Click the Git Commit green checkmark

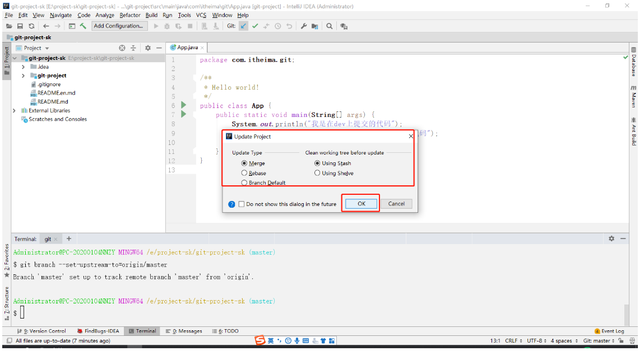pos(255,26)
